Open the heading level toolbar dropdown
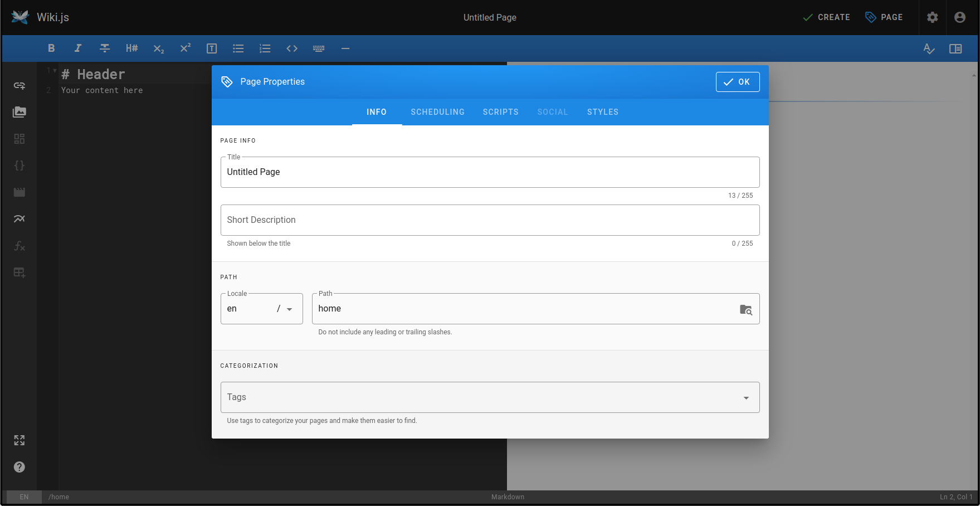 tap(131, 48)
